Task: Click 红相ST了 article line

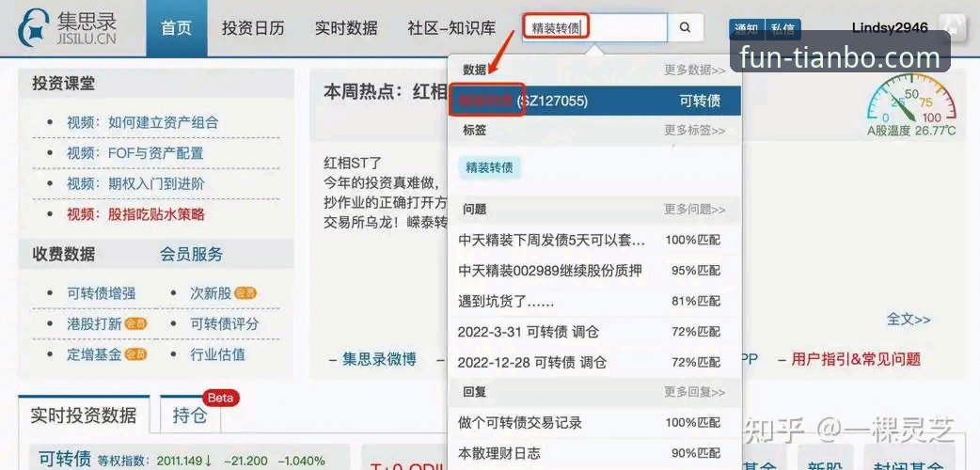Action: 353,164
